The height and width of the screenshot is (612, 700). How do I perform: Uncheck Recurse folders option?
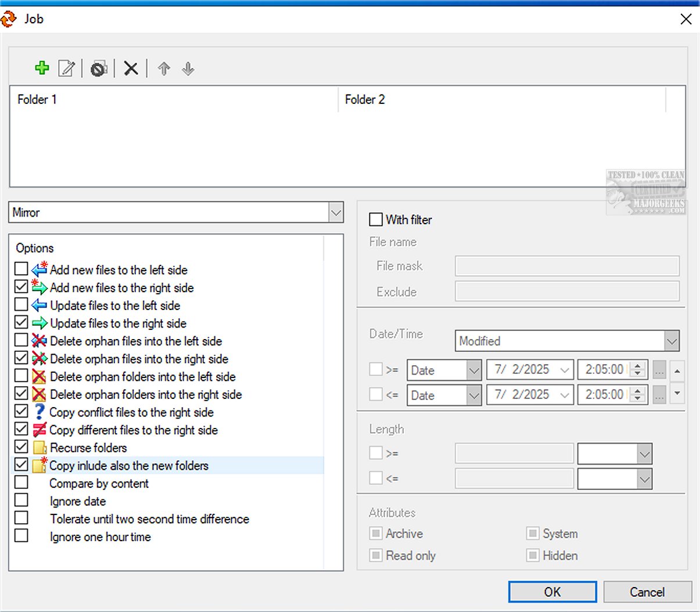[21, 447]
